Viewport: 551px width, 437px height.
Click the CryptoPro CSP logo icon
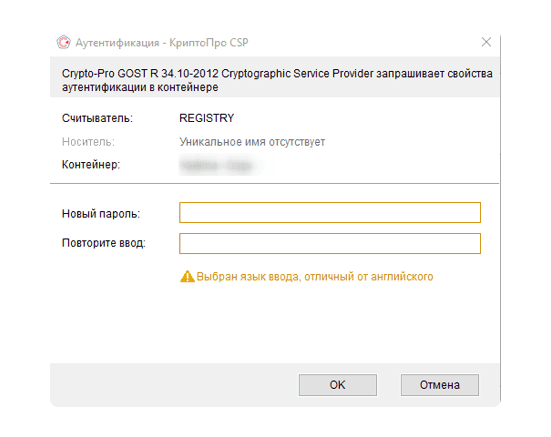[x=64, y=43]
